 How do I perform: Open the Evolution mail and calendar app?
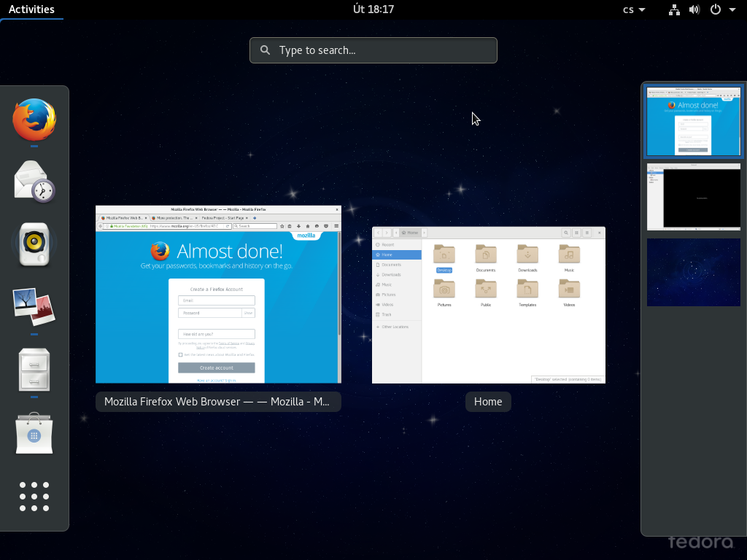(x=34, y=182)
